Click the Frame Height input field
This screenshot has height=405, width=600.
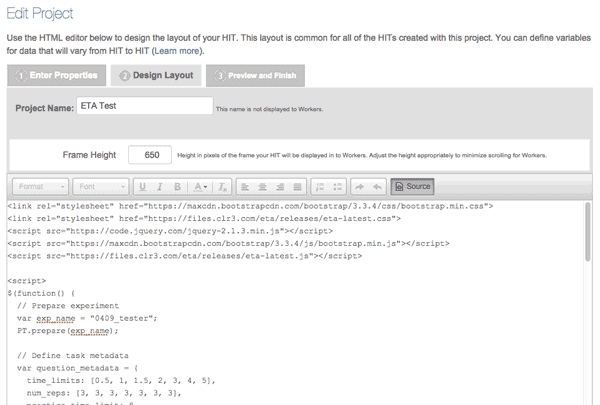click(x=150, y=155)
